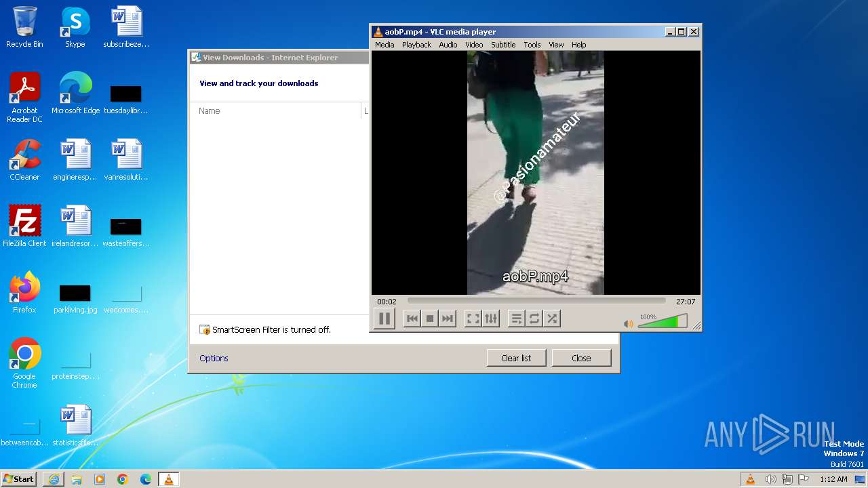The width and height of the screenshot is (868, 488).
Task: Open Action Center flag icon
Action: [803, 479]
